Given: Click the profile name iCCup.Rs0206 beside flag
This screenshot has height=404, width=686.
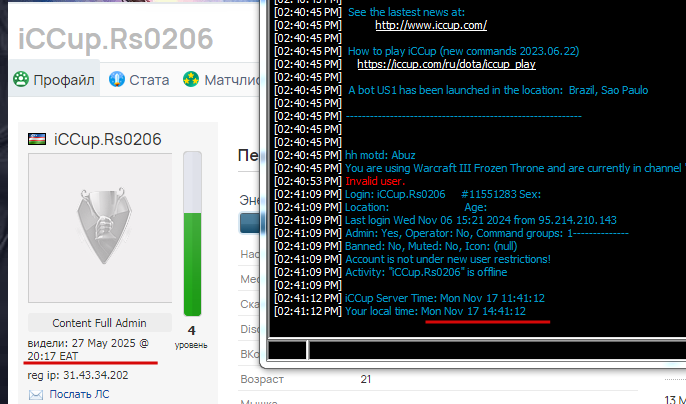Looking at the screenshot, I should click(108, 139).
